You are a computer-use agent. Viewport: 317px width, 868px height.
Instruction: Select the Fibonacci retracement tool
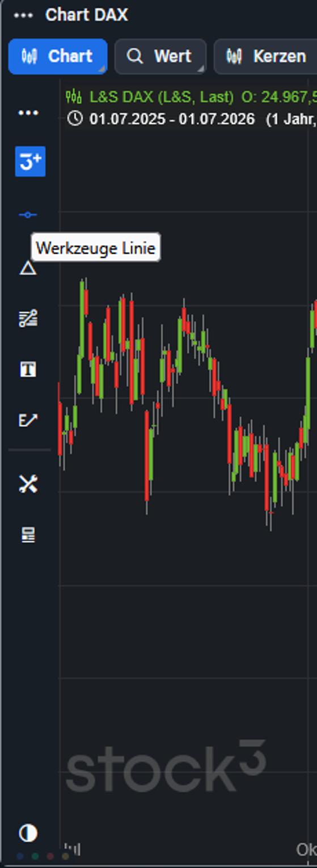click(28, 318)
